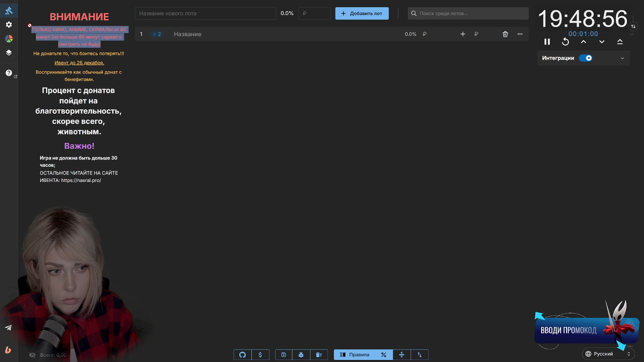Click the save floppy disk icon
644x362 pixels.
[283, 355]
